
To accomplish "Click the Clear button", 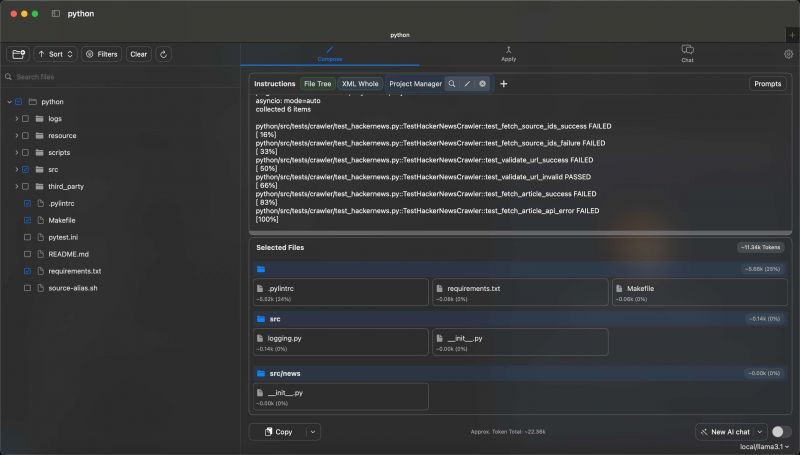I will [x=138, y=54].
